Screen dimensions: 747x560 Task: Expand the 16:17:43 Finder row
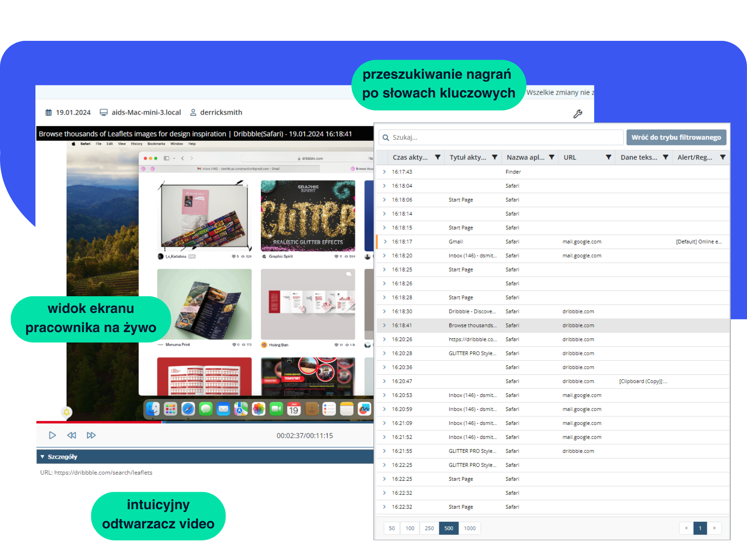(x=384, y=172)
